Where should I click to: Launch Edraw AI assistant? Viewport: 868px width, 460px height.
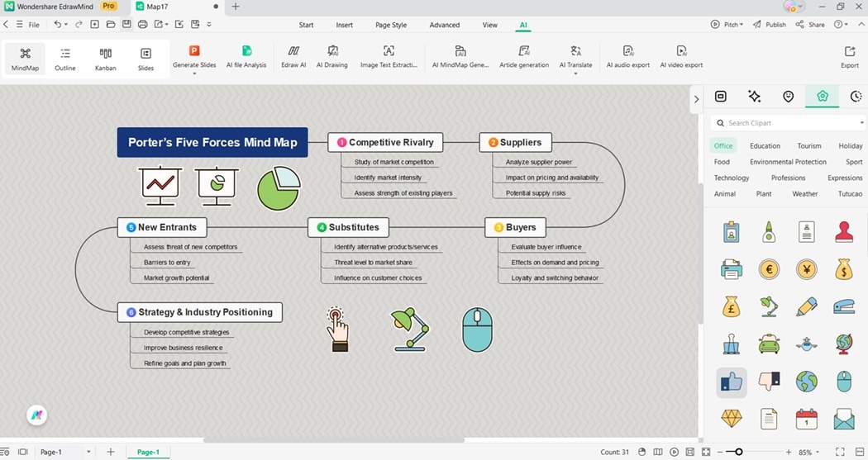[x=293, y=57]
